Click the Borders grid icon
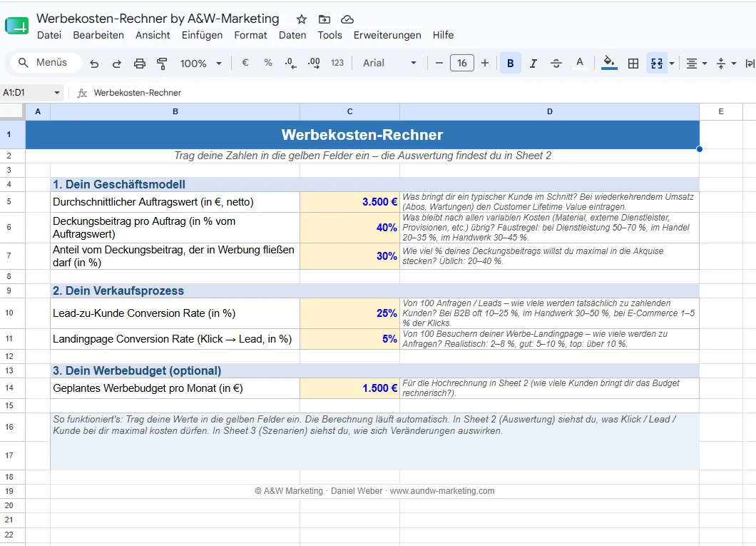The width and height of the screenshot is (756, 546). [x=633, y=64]
